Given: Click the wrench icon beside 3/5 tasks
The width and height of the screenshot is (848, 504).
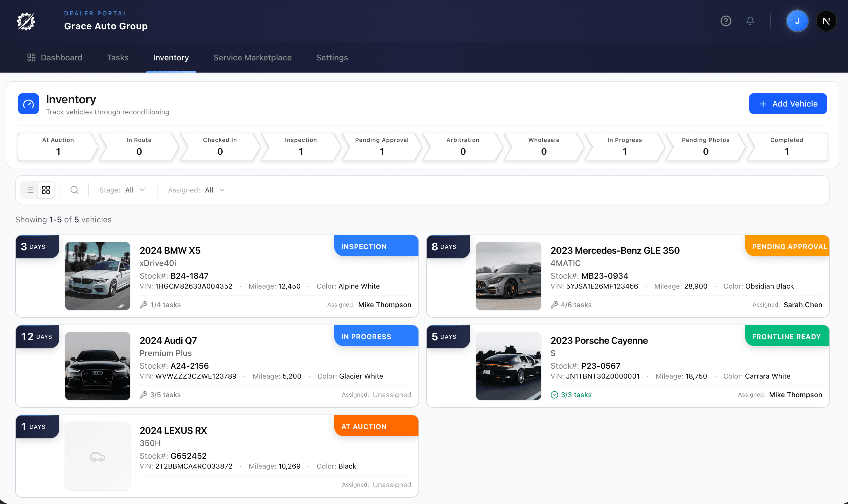Looking at the screenshot, I should coord(144,395).
